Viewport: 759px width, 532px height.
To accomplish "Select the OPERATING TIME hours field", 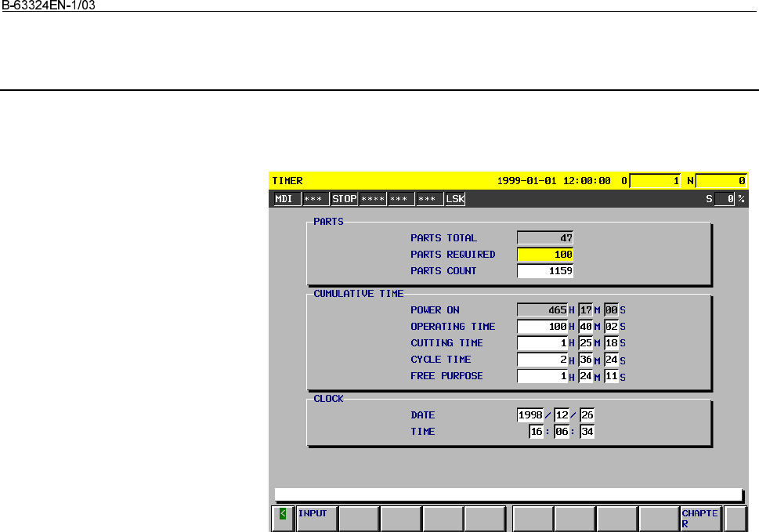I will pyautogui.click(x=543, y=327).
